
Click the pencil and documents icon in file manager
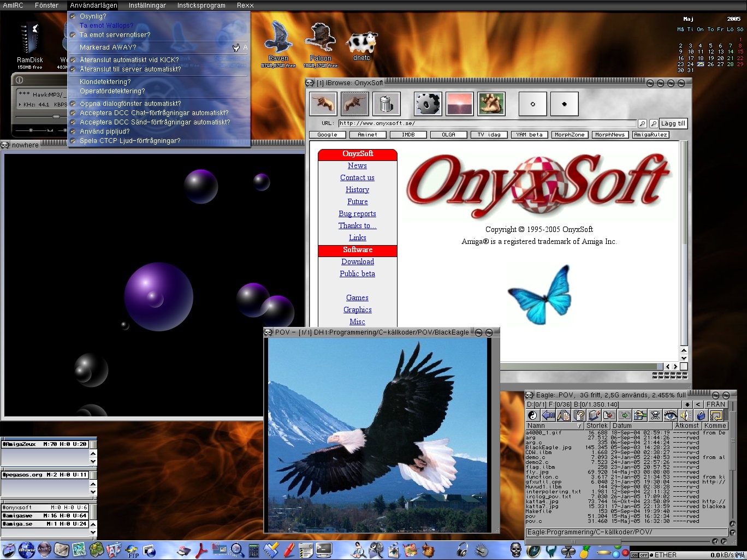[564, 416]
